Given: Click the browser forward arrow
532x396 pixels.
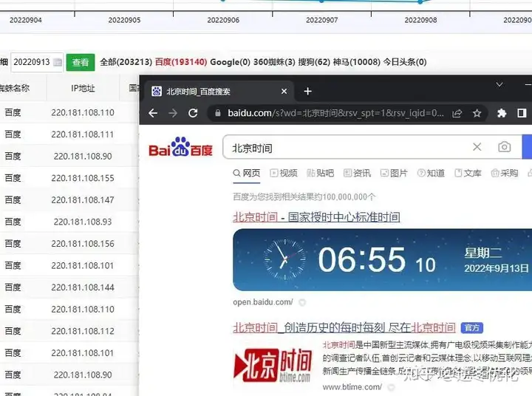Looking at the screenshot, I should pyautogui.click(x=173, y=113).
